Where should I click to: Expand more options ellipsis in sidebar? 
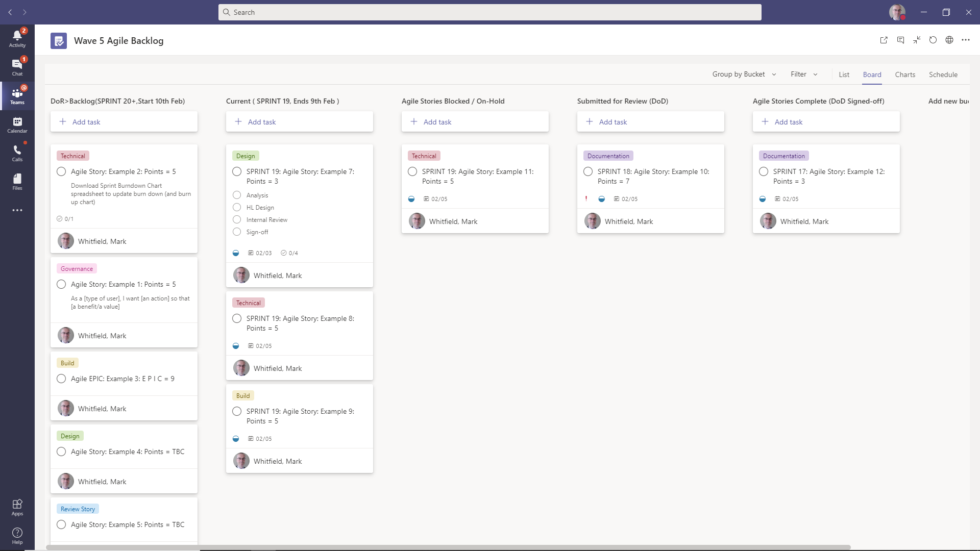17,210
